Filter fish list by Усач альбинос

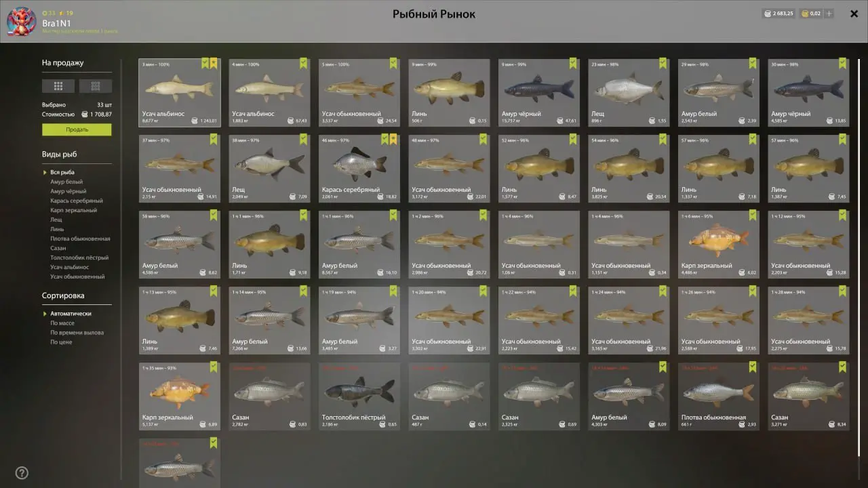[x=69, y=267]
